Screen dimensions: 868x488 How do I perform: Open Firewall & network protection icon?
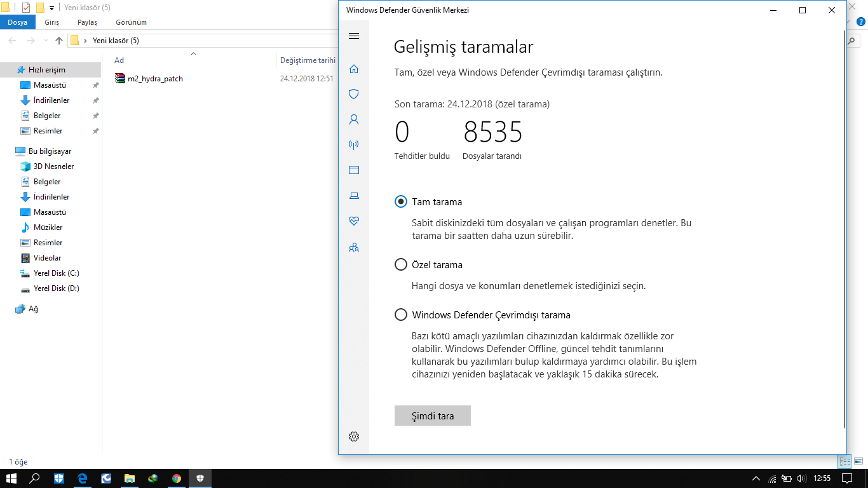[x=354, y=145]
